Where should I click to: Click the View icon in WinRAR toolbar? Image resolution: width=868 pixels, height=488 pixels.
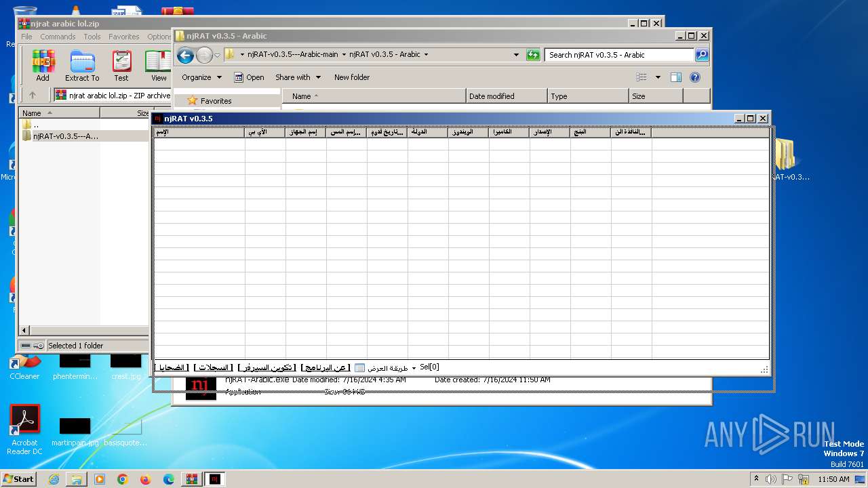point(159,66)
